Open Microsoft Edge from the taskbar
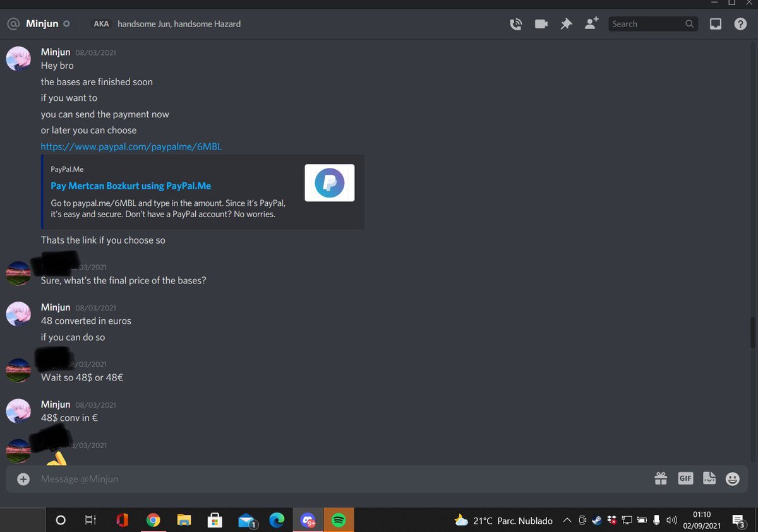The width and height of the screenshot is (758, 532). pos(277,521)
